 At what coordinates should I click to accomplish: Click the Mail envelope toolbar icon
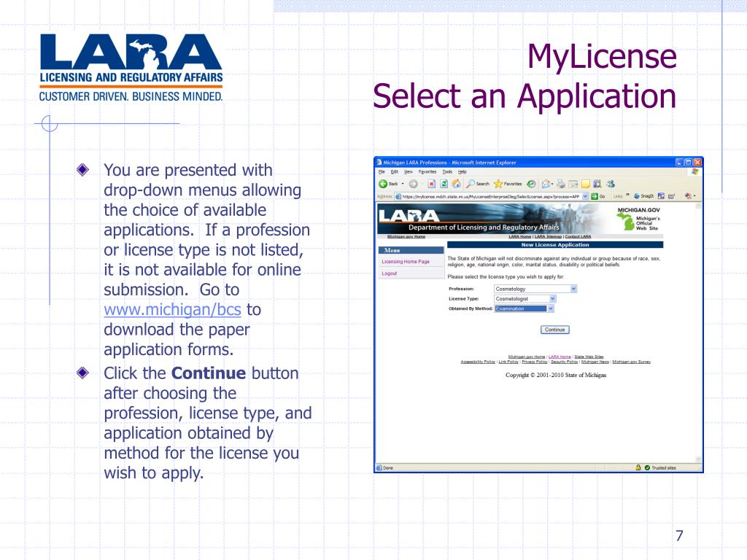coord(546,184)
